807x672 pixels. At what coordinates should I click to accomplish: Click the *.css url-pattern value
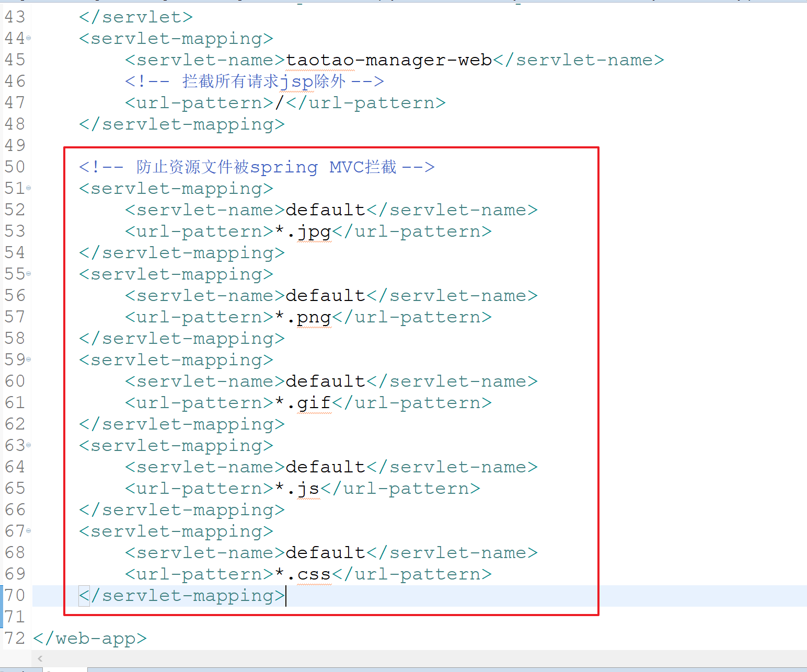[x=303, y=574]
